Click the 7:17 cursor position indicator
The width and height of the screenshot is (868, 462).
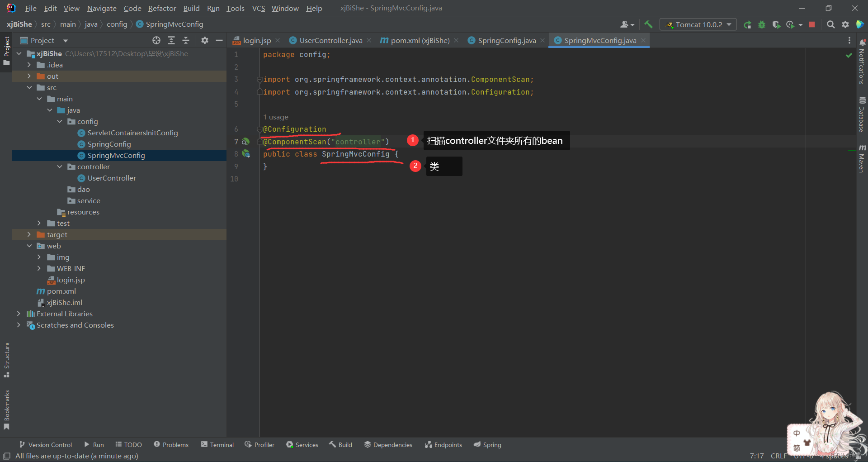[x=757, y=456]
